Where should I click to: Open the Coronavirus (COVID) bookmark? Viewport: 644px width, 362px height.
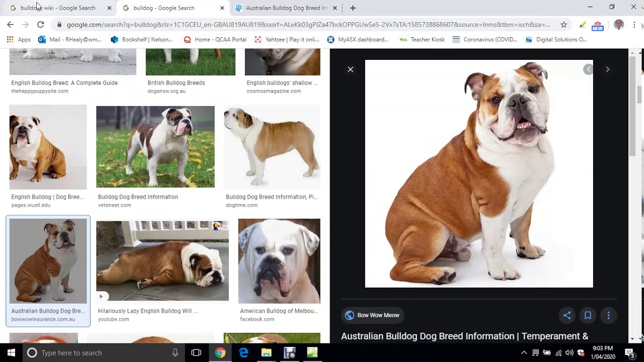pyautogui.click(x=485, y=39)
